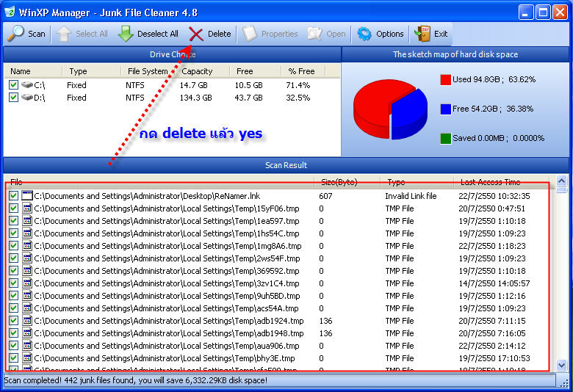Uncheck the 9uh5BD.tmp checkbox
The height and width of the screenshot is (392, 573).
[x=13, y=296]
